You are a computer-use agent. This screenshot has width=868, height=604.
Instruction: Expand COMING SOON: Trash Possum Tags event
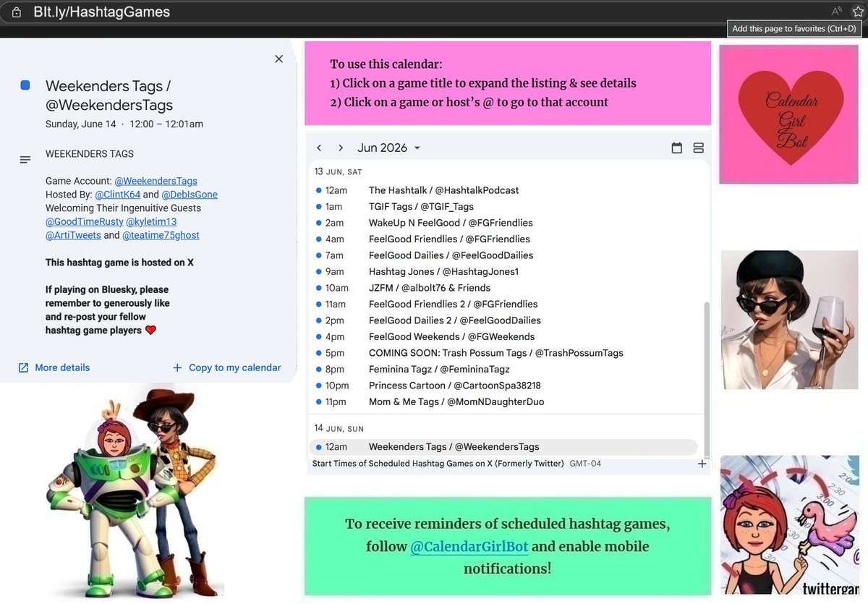(x=505, y=353)
